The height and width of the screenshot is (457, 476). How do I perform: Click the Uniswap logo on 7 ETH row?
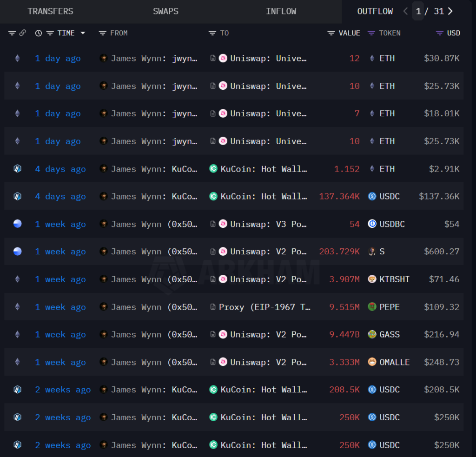point(223,113)
